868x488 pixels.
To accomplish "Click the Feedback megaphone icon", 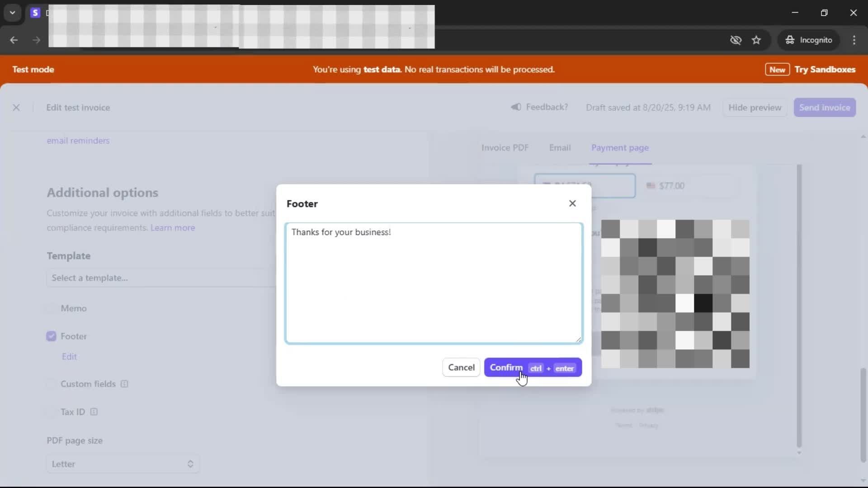I will (x=516, y=107).
